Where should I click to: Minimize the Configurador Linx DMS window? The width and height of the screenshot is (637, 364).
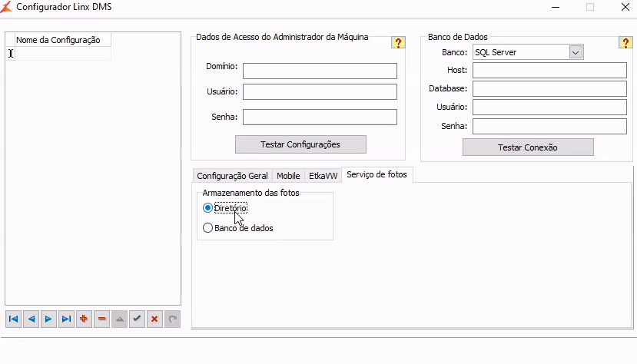tap(556, 7)
